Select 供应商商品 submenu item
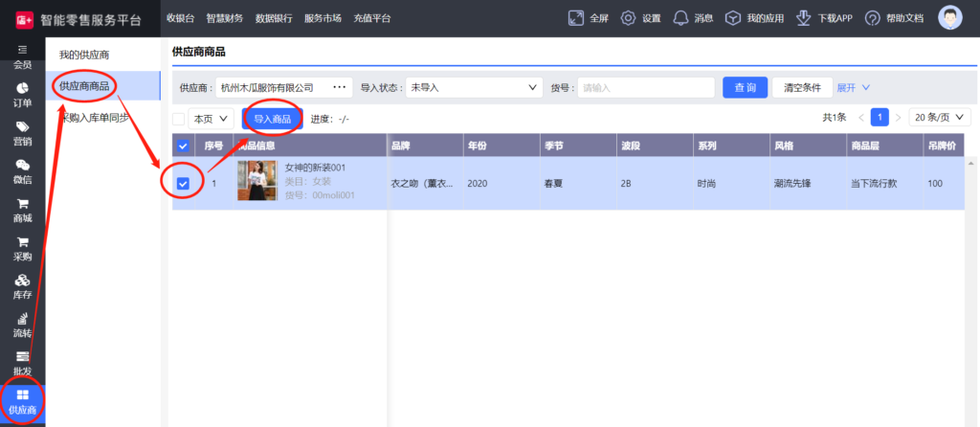The image size is (980, 427). [x=102, y=85]
